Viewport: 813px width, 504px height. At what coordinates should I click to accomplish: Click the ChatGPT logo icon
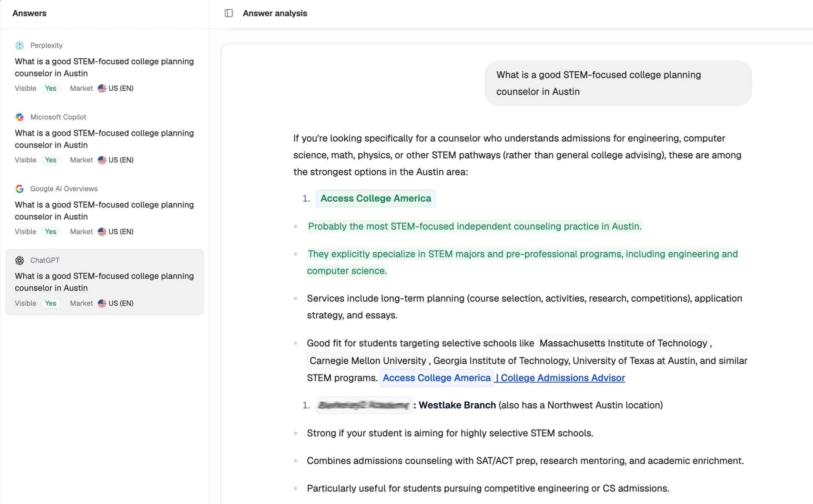click(19, 260)
